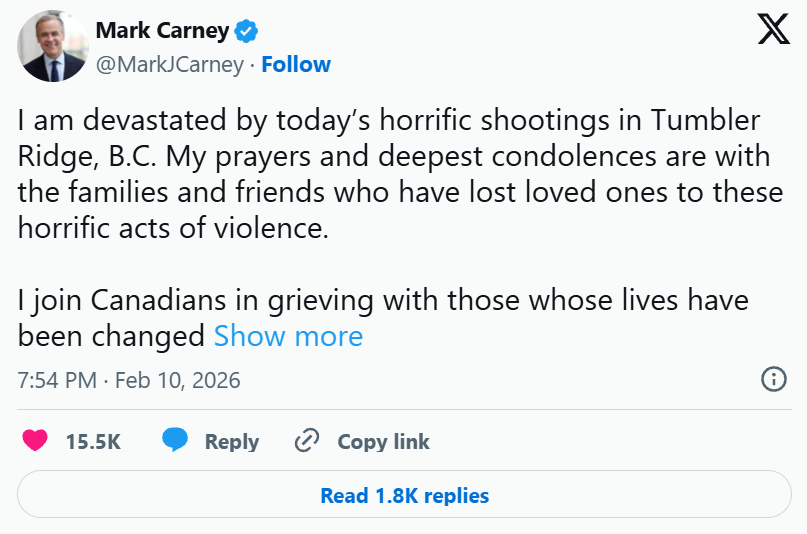Click the blue verified checkmark badge
Viewport: 807px width, 534px height.
246,32
